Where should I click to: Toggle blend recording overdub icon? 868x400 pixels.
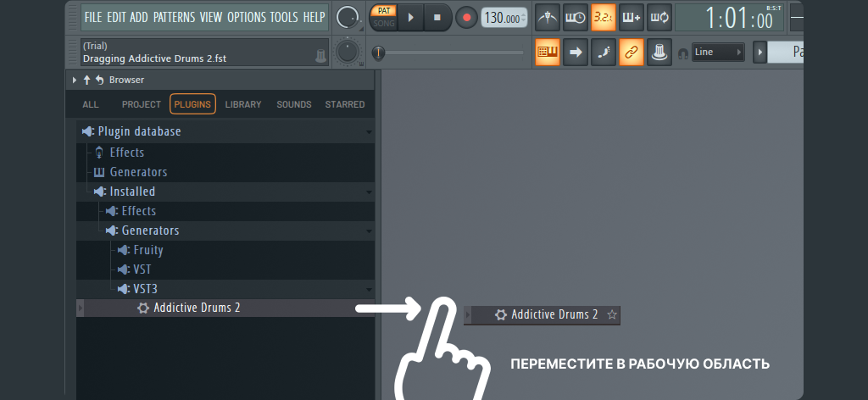(632, 18)
